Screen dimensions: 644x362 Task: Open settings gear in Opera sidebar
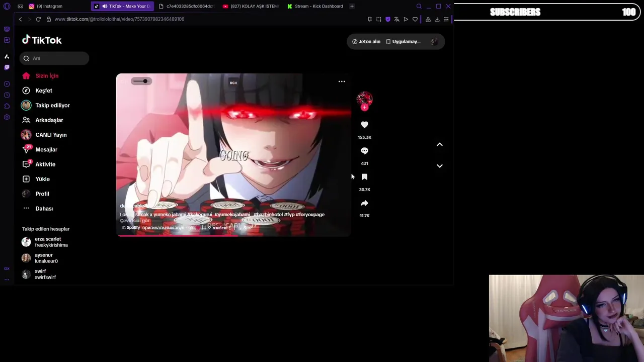(7, 117)
